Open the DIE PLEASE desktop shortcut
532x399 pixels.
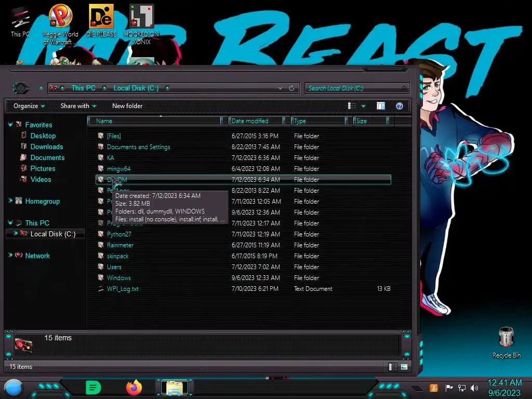tap(101, 20)
